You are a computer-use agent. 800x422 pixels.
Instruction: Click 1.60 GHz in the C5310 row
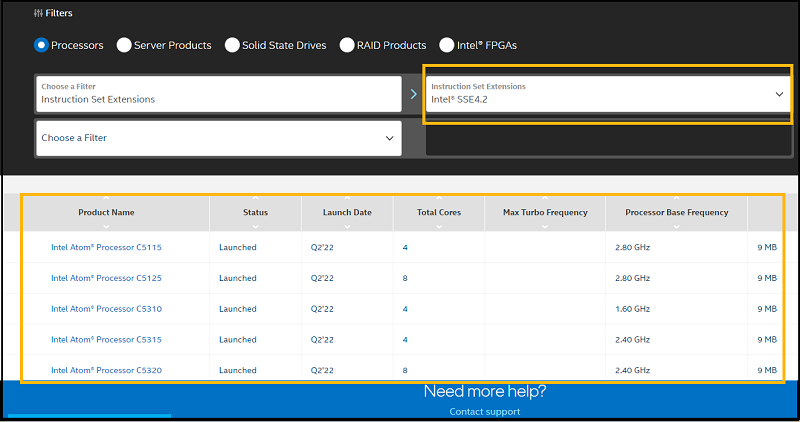(x=632, y=309)
